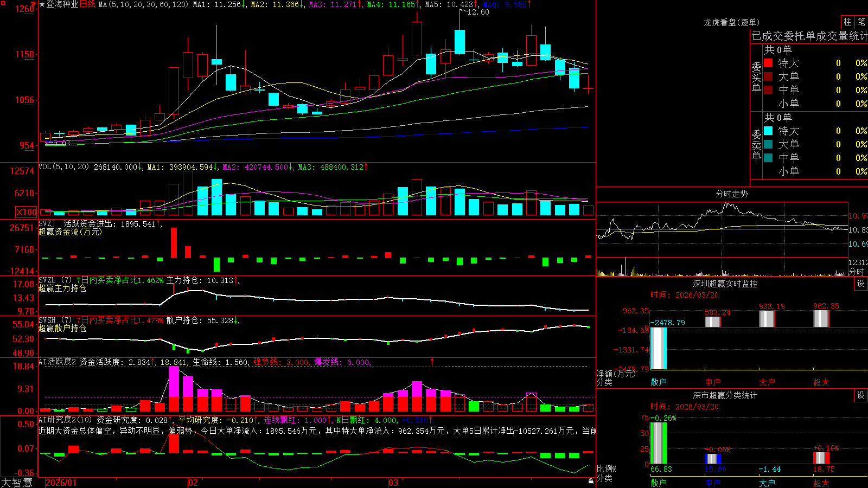Click the cyan 特大 sell order swatch
Viewport: 868px width, 488px height.
point(768,131)
